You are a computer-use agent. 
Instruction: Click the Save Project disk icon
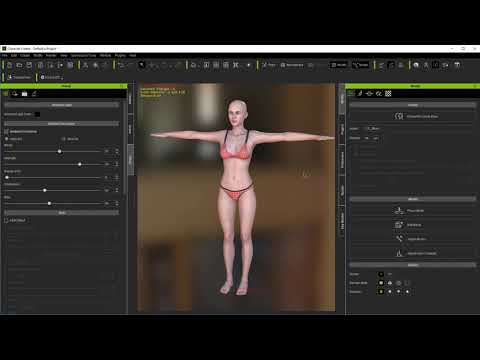(29, 65)
